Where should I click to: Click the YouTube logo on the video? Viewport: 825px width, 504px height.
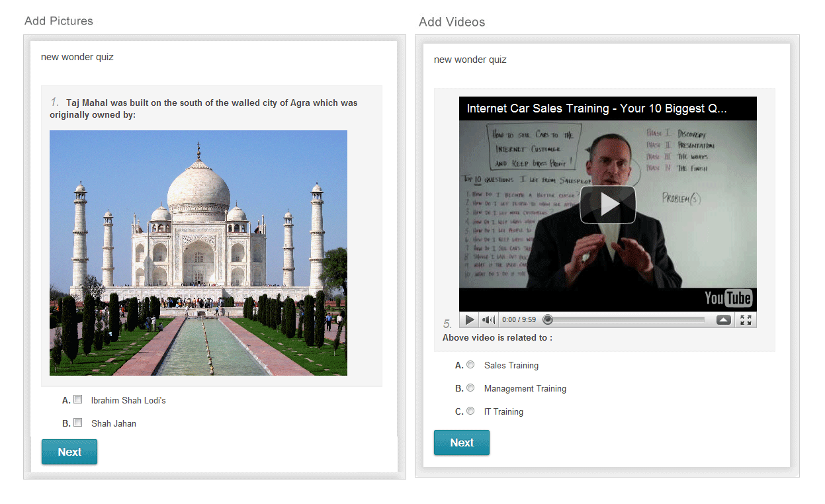tap(728, 298)
